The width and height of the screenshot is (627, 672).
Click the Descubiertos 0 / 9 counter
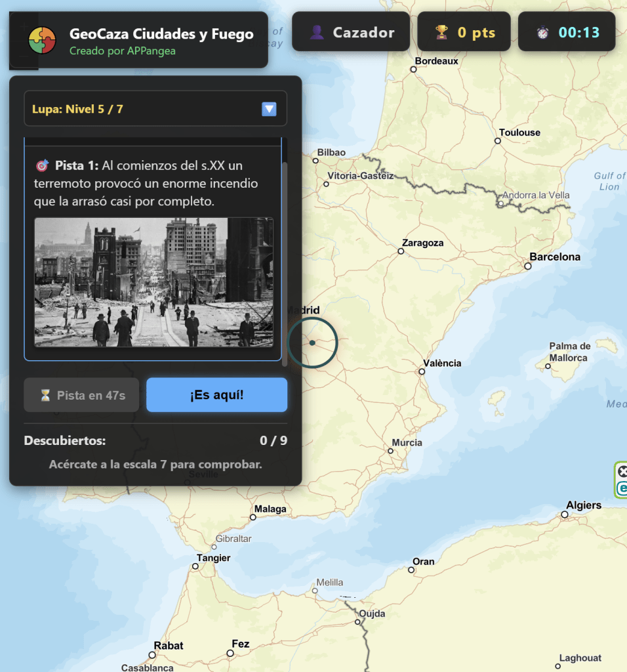click(155, 440)
